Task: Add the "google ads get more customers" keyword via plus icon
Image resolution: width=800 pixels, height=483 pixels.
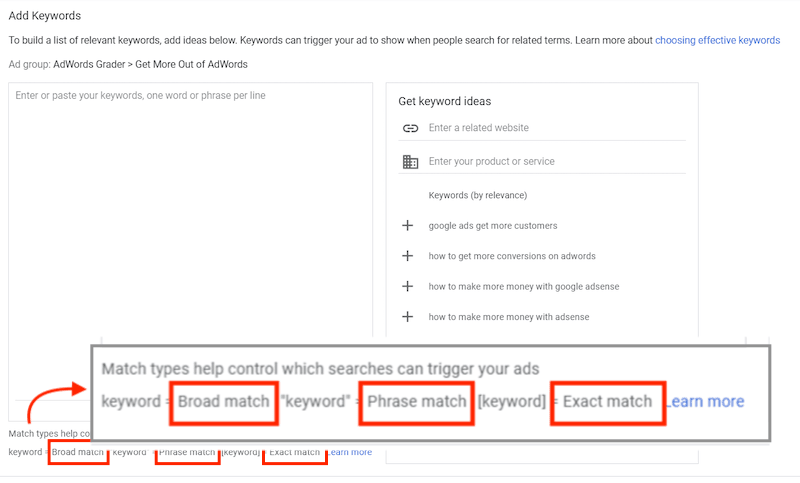Action: [x=408, y=226]
